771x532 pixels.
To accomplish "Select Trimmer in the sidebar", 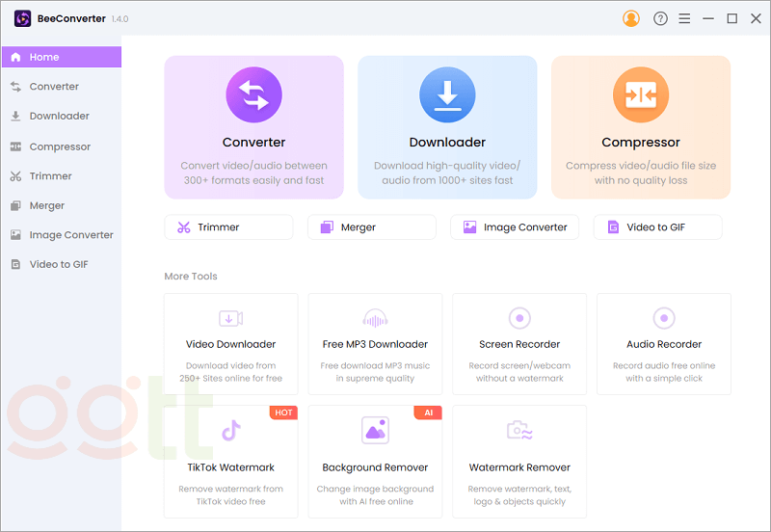I will [50, 176].
